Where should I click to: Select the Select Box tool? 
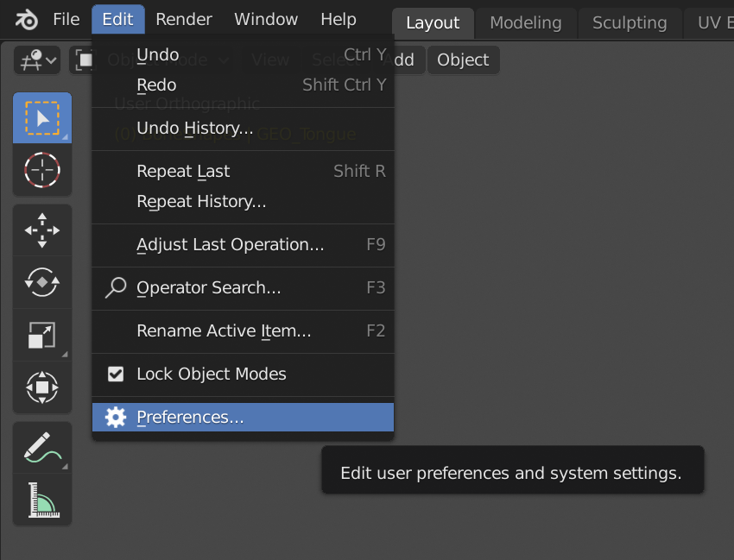[x=42, y=118]
